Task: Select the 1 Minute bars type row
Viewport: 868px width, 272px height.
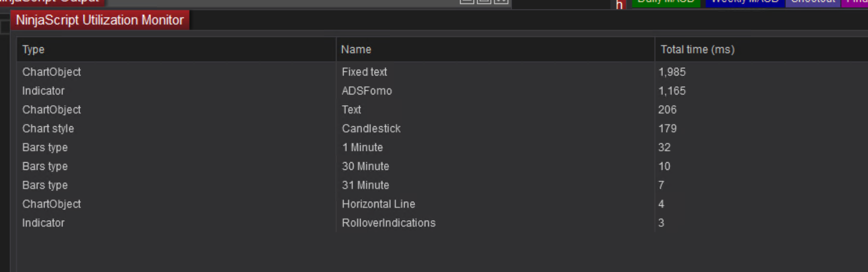Action: tap(362, 148)
